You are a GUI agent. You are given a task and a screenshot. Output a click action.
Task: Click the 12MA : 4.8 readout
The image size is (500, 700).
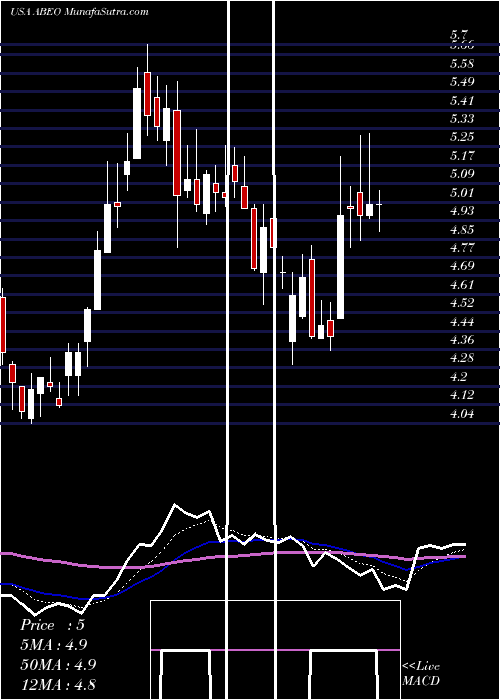tap(58, 685)
